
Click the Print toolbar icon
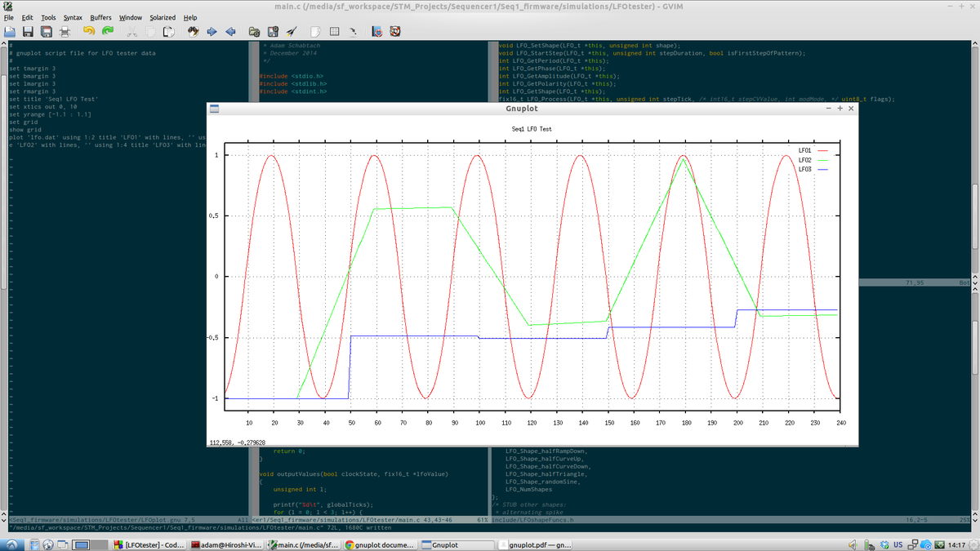[x=65, y=32]
